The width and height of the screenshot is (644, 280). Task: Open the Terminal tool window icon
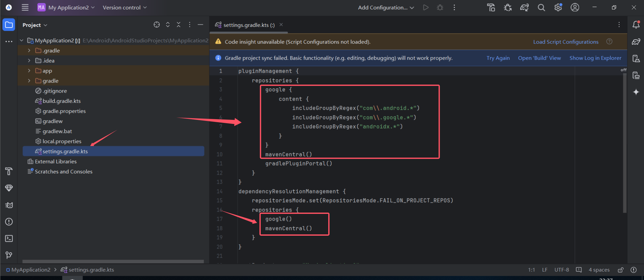(9, 238)
